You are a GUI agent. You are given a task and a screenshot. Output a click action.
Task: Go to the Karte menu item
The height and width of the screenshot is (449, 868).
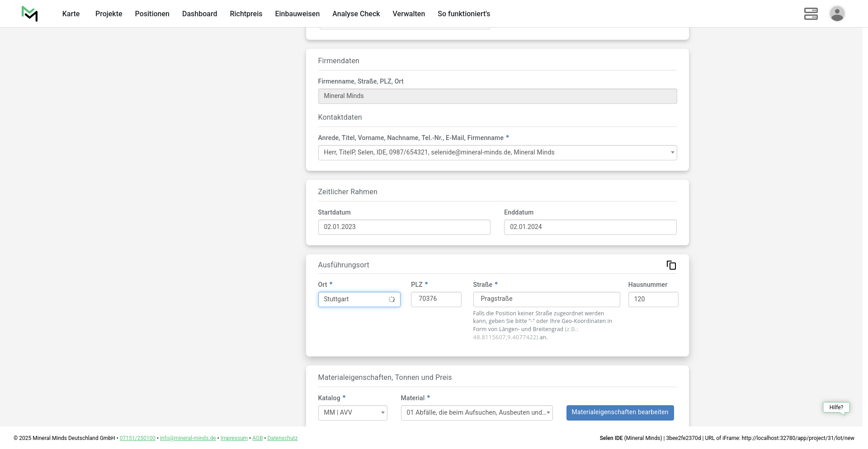71,14
